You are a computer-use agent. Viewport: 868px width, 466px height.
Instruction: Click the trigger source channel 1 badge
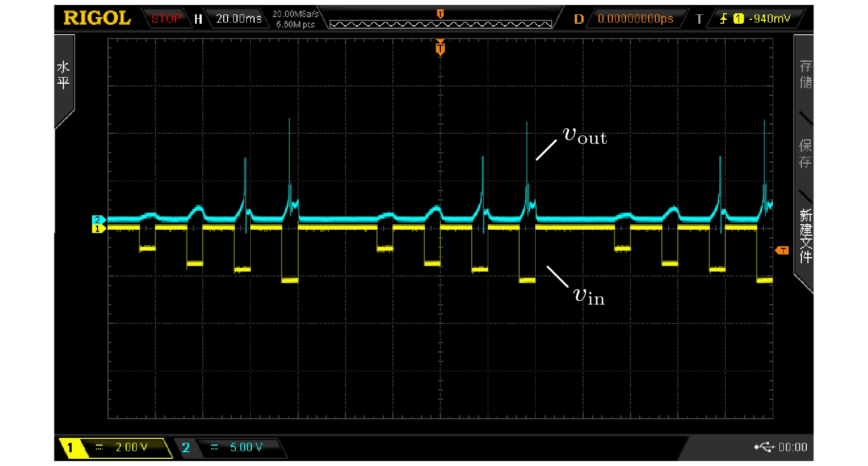(x=738, y=19)
